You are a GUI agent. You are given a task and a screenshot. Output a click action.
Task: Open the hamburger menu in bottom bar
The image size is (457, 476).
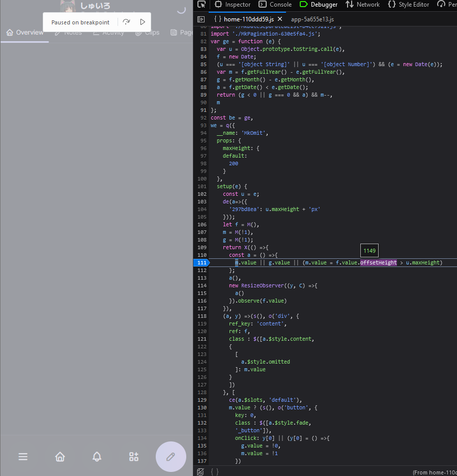click(23, 457)
